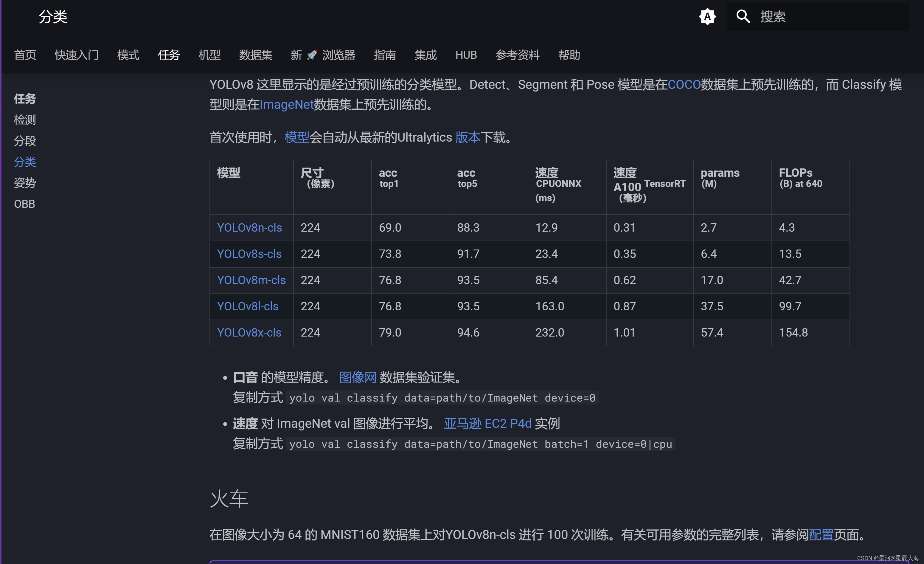Open the HUB menu item

pyautogui.click(x=466, y=55)
